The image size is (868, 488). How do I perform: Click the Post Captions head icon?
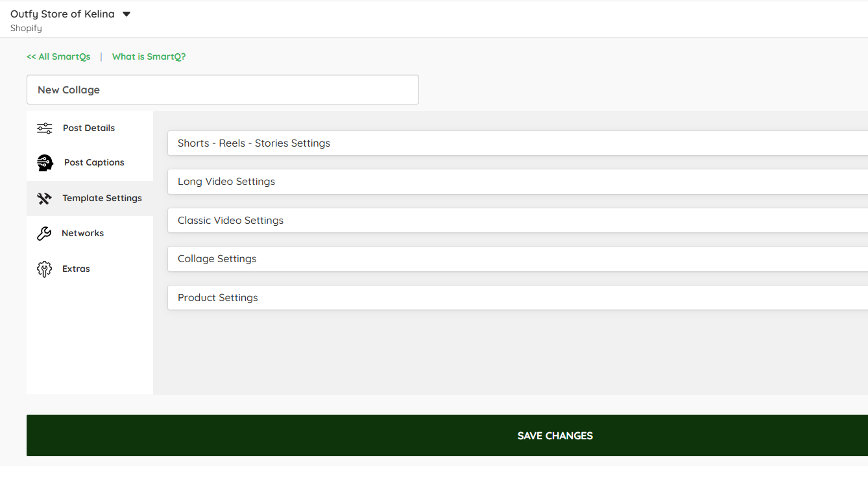click(45, 162)
